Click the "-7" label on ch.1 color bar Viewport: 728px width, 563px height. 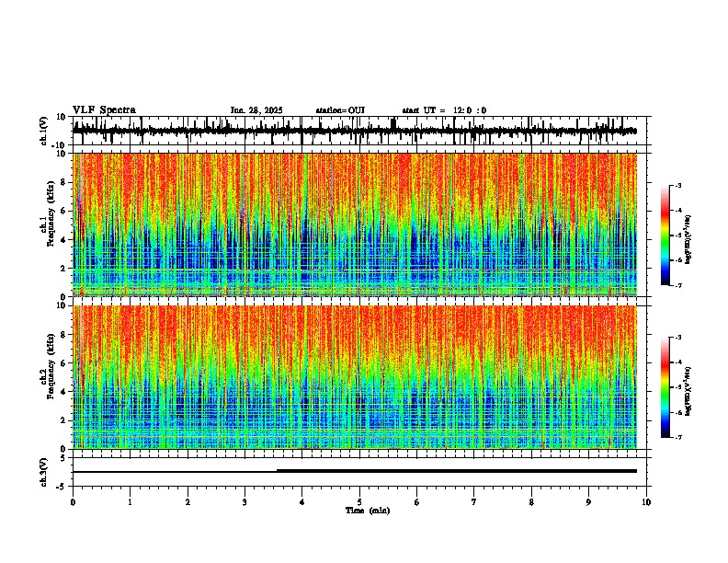pos(677,285)
